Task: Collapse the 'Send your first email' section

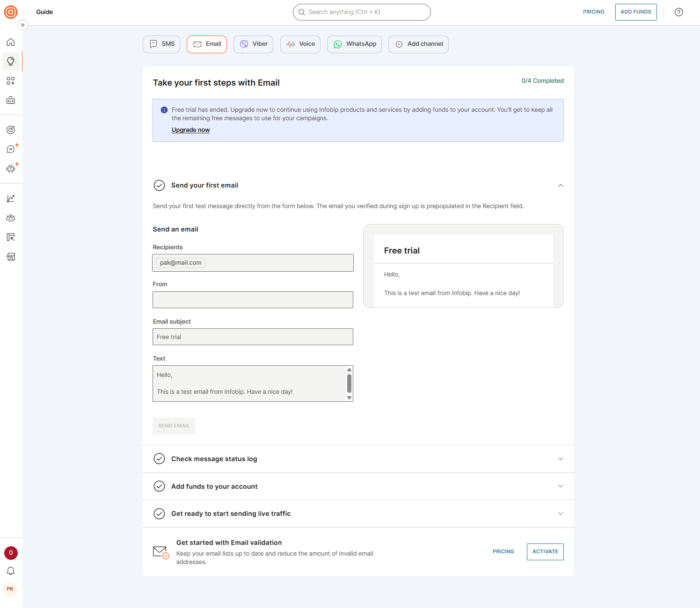Action: pos(560,185)
